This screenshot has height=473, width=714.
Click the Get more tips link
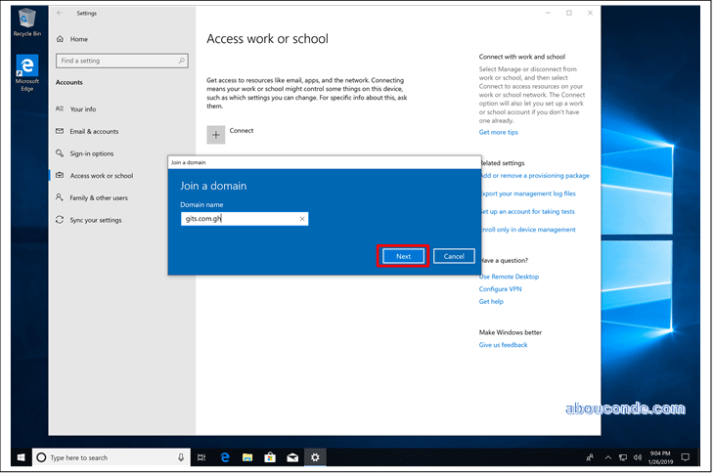[498, 132]
